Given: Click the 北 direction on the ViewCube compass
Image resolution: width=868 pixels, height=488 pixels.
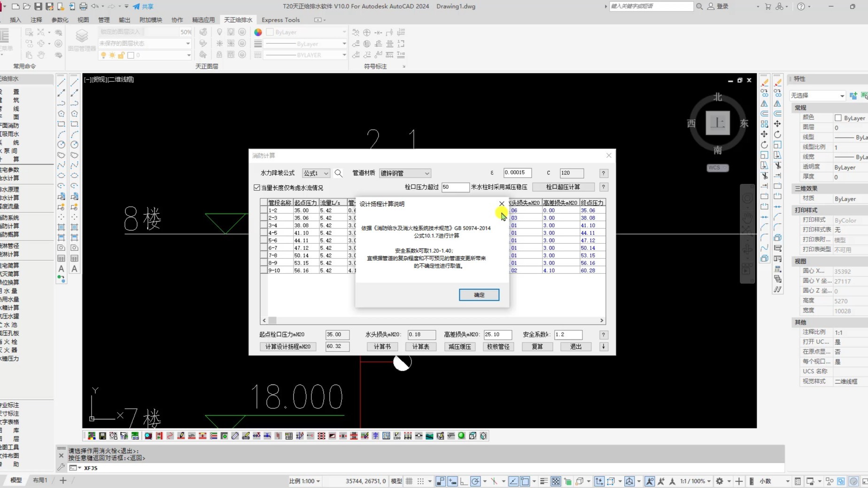Looking at the screenshot, I should click(718, 97).
